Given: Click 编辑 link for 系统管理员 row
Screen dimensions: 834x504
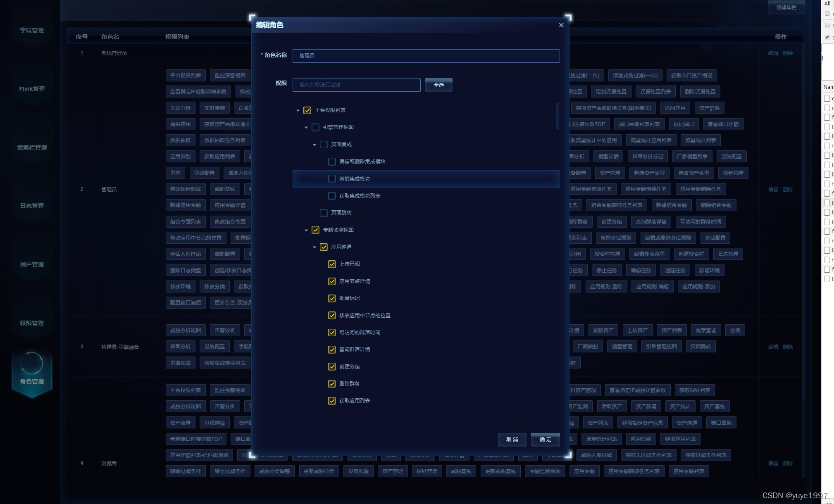Looking at the screenshot, I should pyautogui.click(x=773, y=53).
